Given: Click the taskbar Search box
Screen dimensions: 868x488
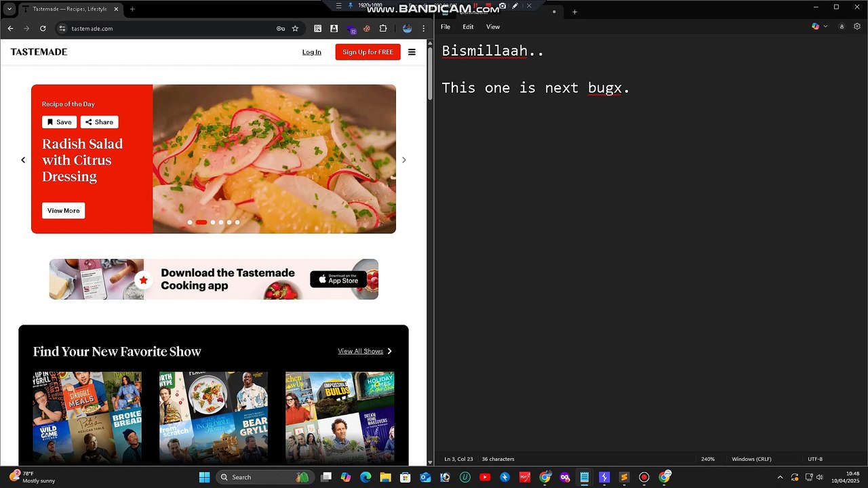Looking at the screenshot, I should click(x=264, y=477).
